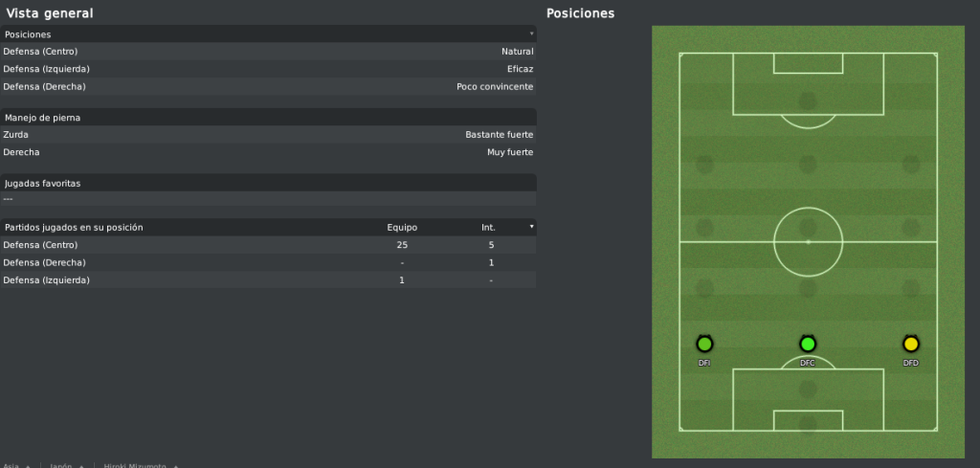Select the DFI left-back position marker
Viewport: 980px width, 468px height.
[x=704, y=344]
